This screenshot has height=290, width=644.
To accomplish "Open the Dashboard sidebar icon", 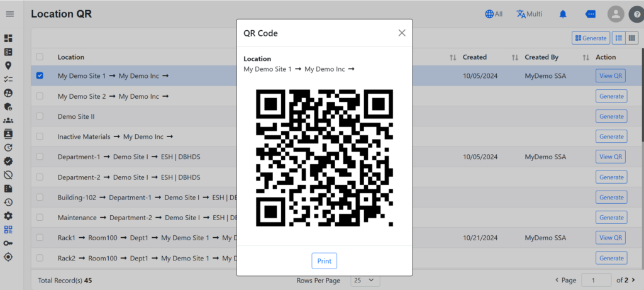I will [8, 38].
